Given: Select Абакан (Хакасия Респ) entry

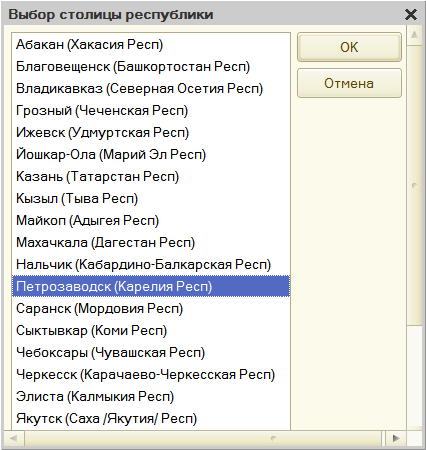Looking at the screenshot, I should tap(151, 44).
